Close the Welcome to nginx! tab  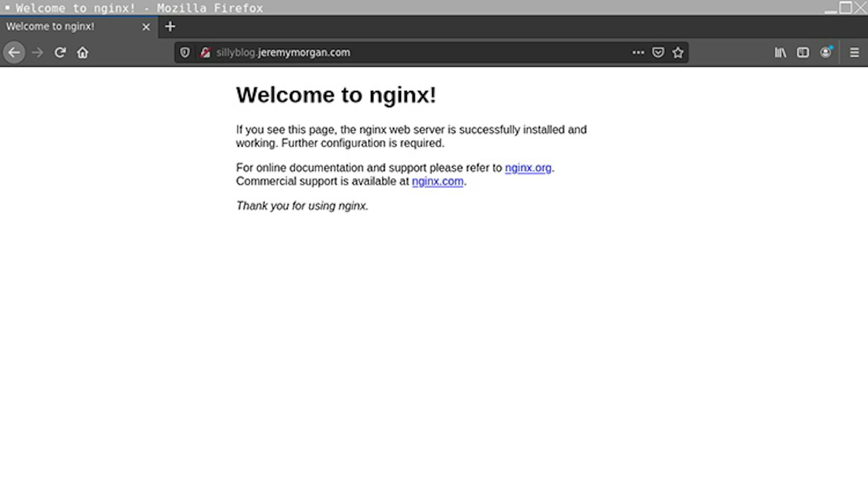[x=146, y=27]
